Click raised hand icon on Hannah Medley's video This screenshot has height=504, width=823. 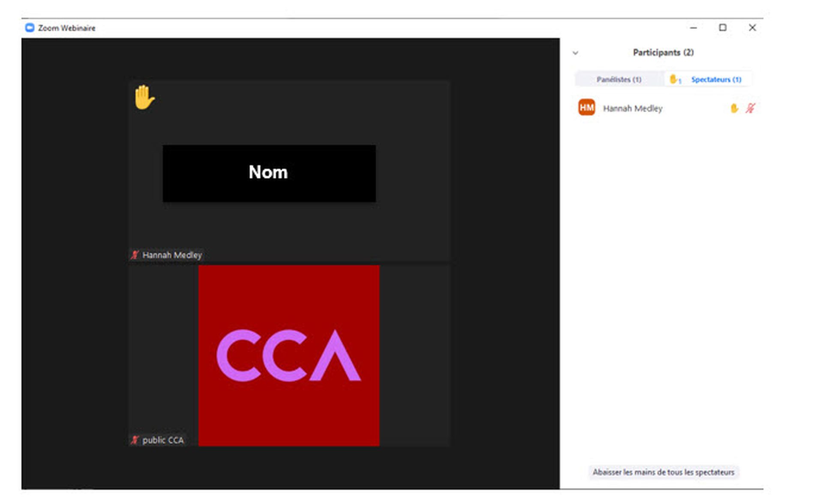pyautogui.click(x=144, y=97)
